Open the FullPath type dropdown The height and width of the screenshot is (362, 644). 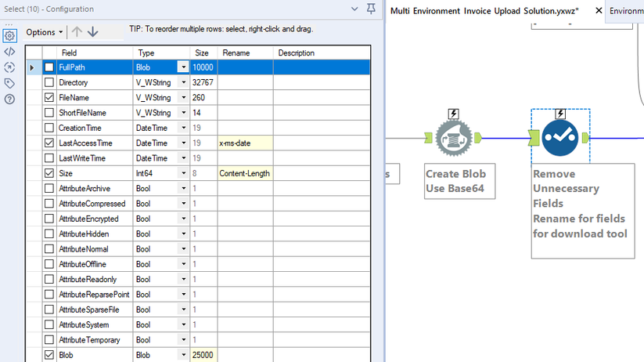click(x=183, y=67)
